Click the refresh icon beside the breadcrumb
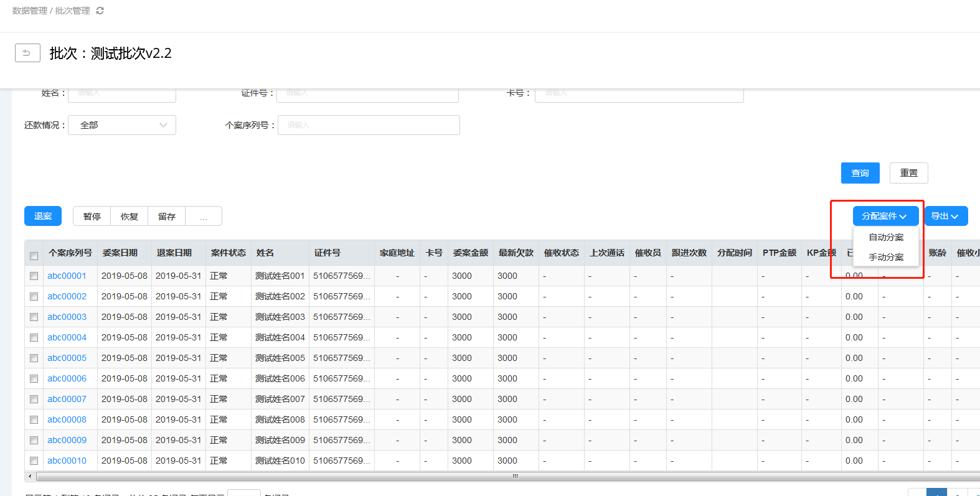 [x=100, y=11]
